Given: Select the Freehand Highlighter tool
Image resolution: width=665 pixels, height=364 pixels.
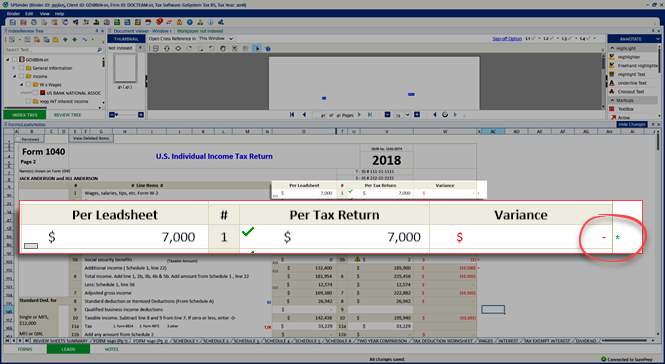Looking at the screenshot, I should pyautogui.click(x=633, y=66).
